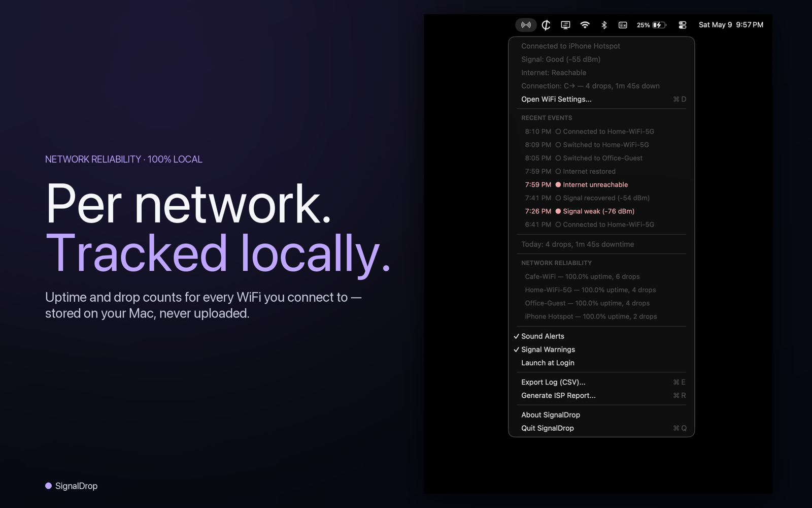Click the keyboard input source icon

tap(623, 25)
